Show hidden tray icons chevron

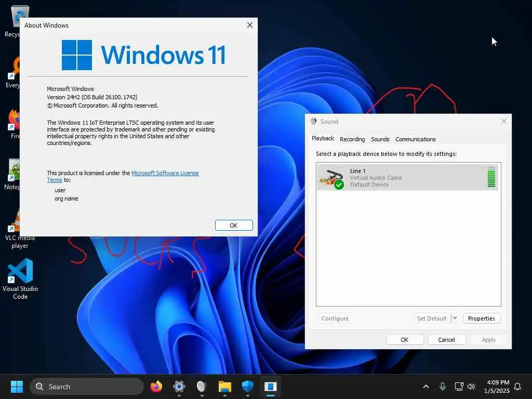[x=426, y=387]
